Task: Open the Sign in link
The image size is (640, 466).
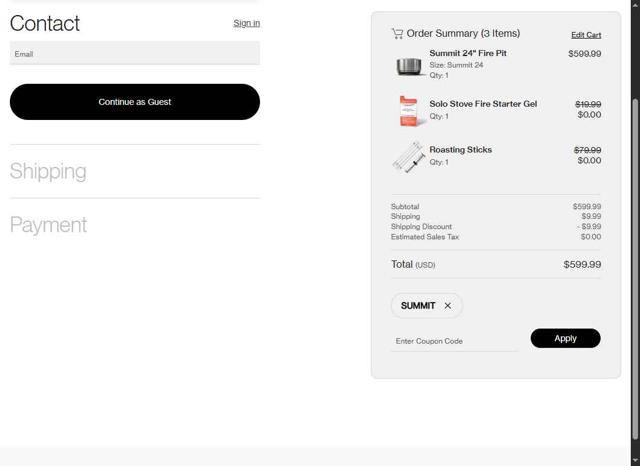Action: [x=246, y=23]
